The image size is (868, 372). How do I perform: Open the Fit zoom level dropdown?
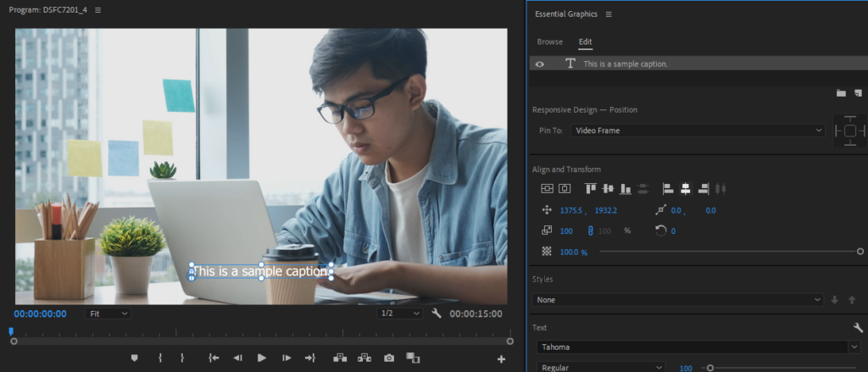coord(108,314)
